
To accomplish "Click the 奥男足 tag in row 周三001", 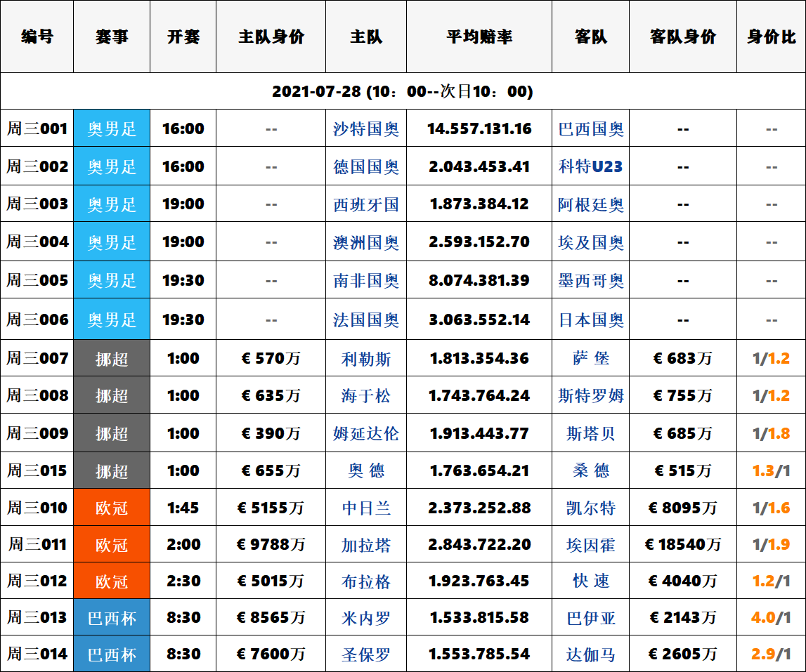I will click(x=112, y=129).
